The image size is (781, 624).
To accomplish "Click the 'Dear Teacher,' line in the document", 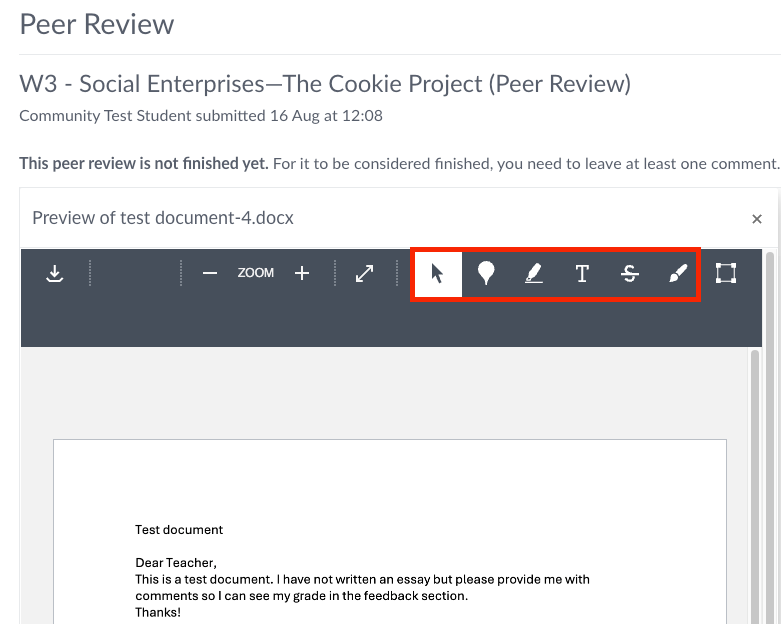I will point(175,563).
